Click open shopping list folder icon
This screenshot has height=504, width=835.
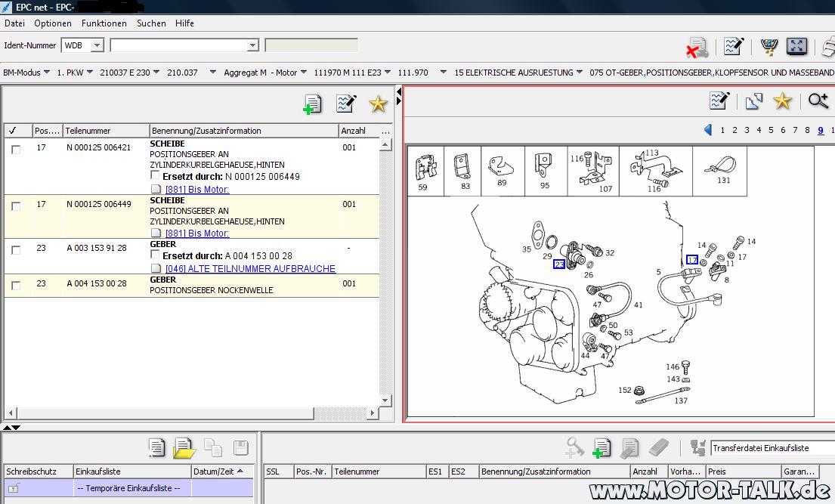(184, 448)
